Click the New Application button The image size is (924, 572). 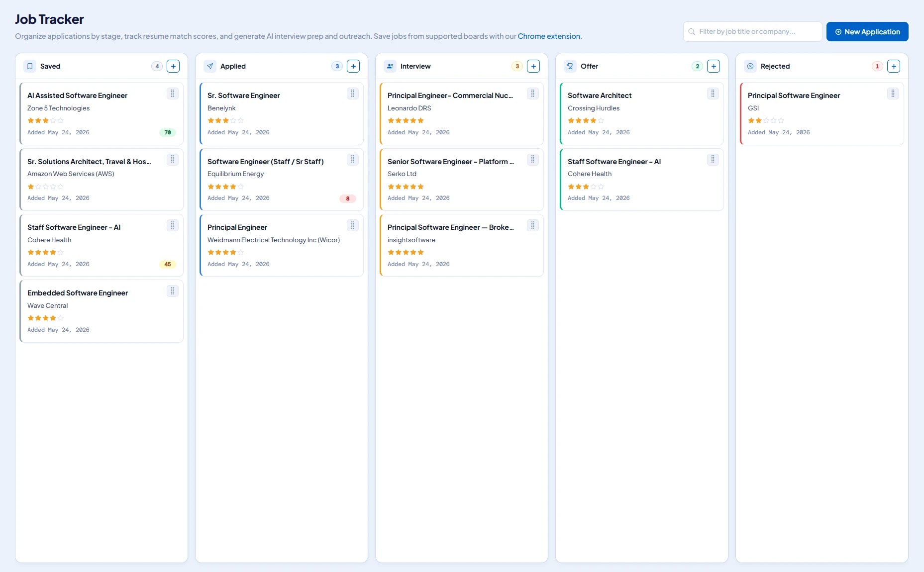click(x=867, y=31)
